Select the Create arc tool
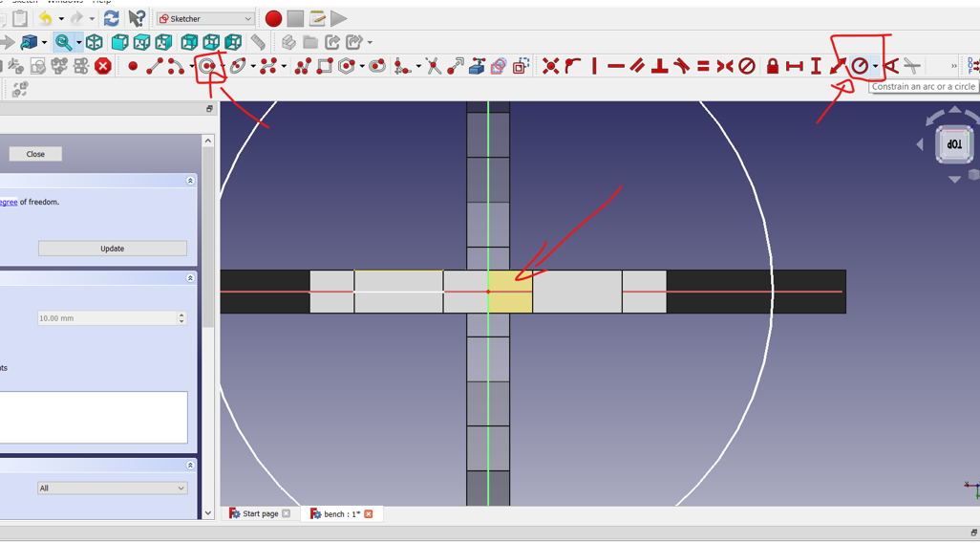The image size is (980, 543). coord(176,66)
